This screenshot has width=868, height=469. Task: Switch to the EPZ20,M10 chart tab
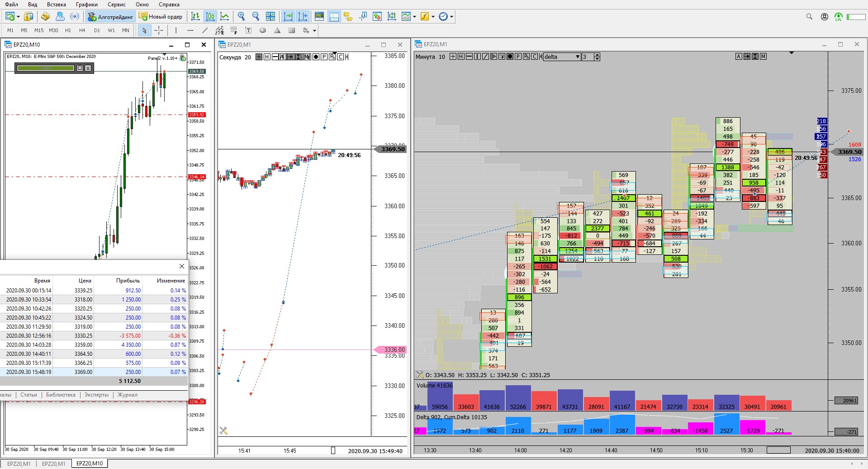coord(90,464)
